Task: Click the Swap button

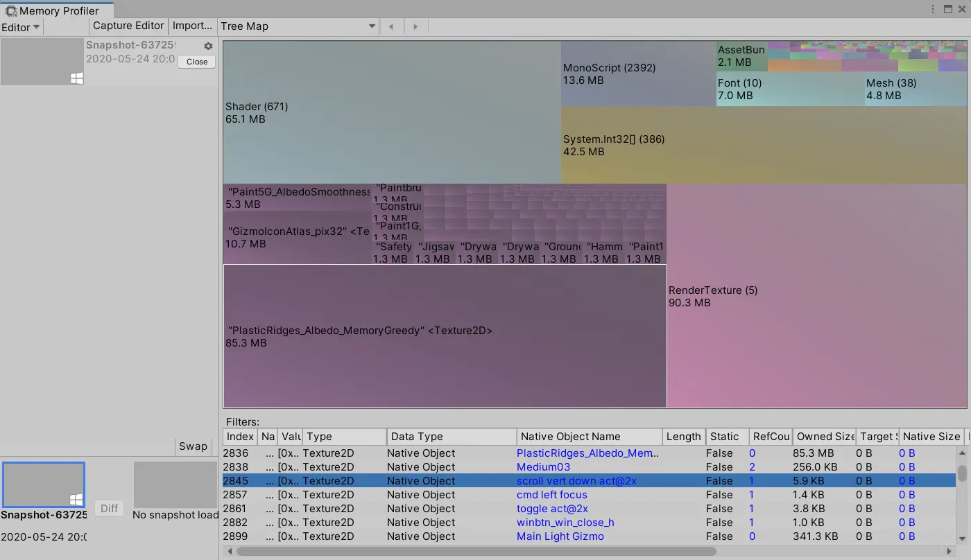Action: 193,446
